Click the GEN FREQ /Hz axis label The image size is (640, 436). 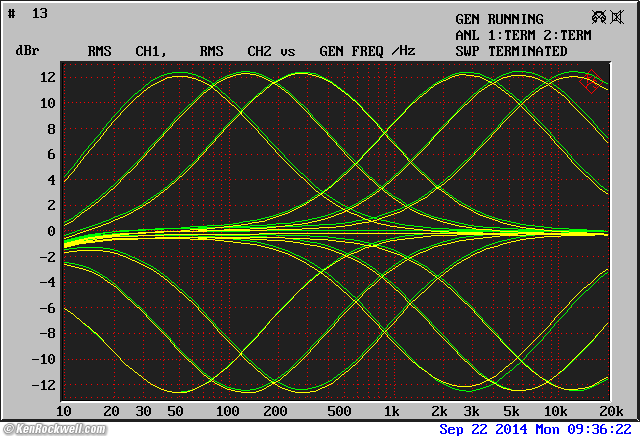[366, 51]
